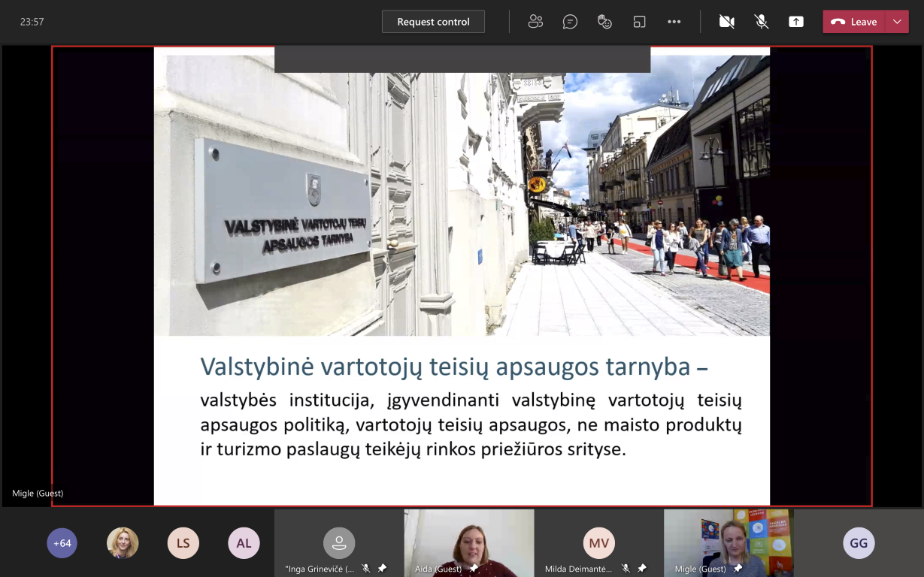Viewport: 924px width, 577px height.
Task: Unmute the microphone
Action: click(x=761, y=22)
